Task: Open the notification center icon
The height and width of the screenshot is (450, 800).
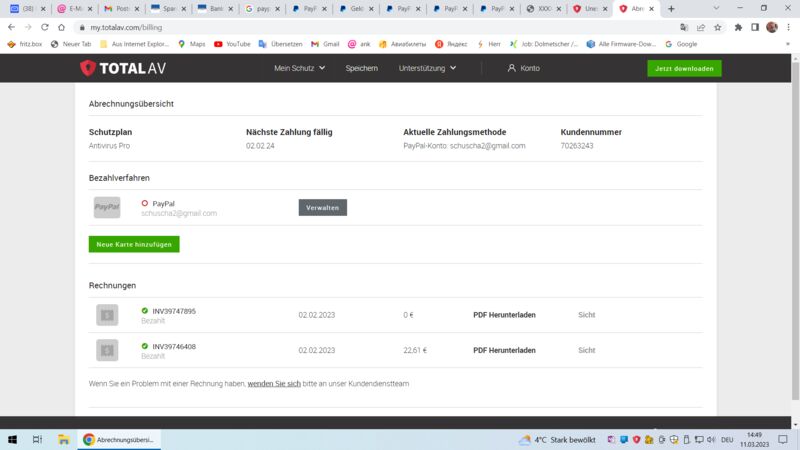Action: 783,439
